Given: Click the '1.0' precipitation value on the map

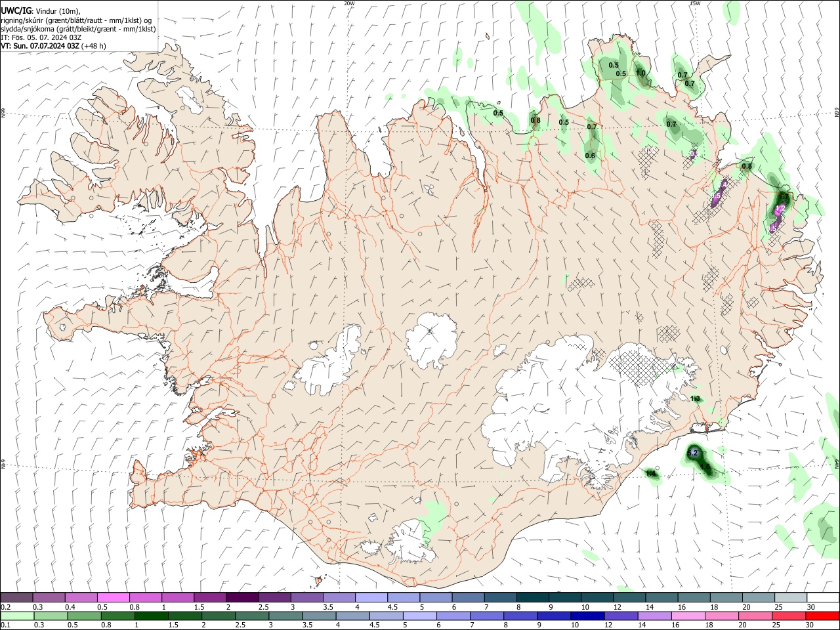Looking at the screenshot, I should 640,73.
